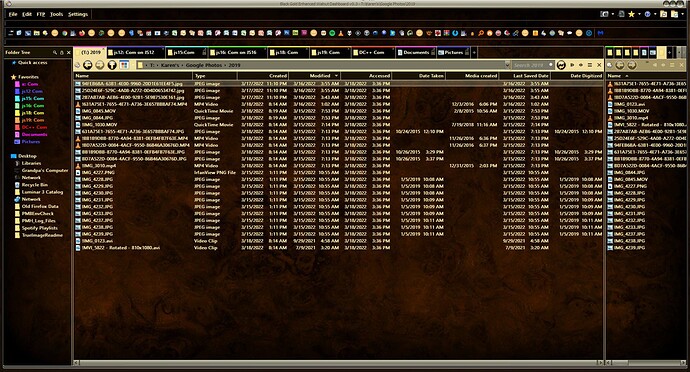Select file IMG_1030.MOV
This screenshot has width=690, height=372.
click(99, 125)
